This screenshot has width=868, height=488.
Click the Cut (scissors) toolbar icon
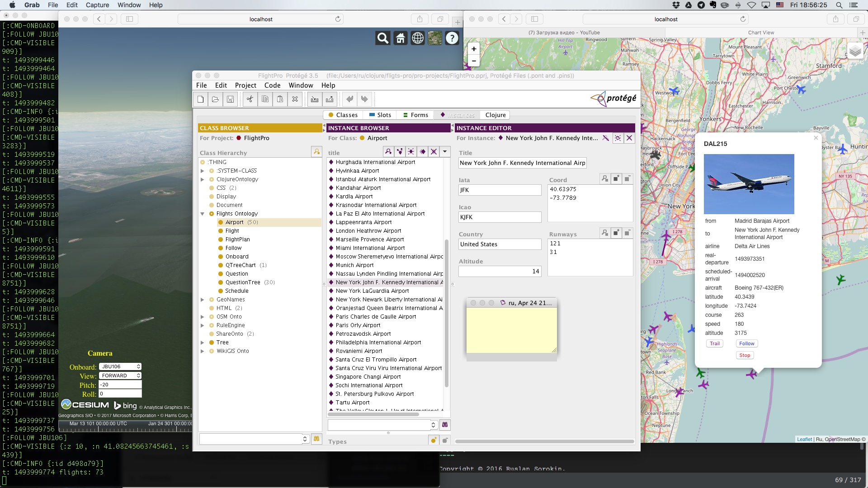tap(250, 99)
